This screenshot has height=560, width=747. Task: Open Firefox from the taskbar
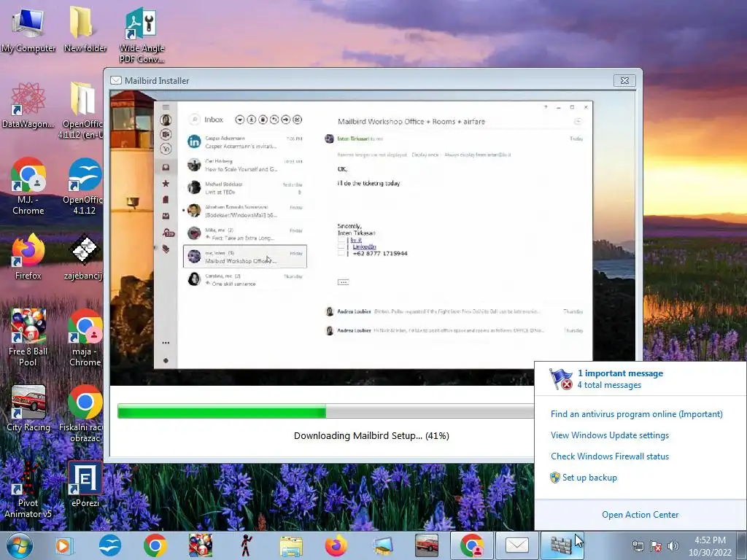[x=336, y=545]
